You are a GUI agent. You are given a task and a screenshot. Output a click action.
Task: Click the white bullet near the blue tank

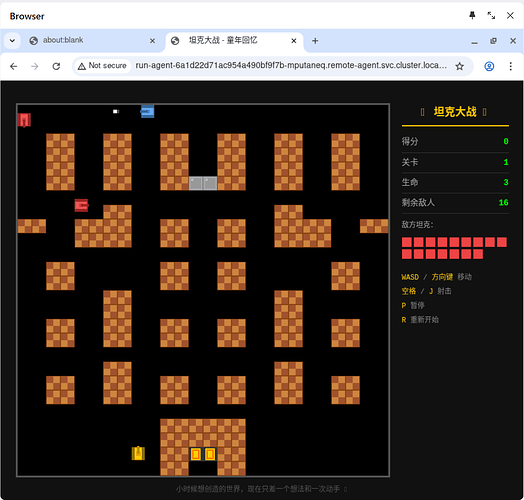(x=116, y=111)
